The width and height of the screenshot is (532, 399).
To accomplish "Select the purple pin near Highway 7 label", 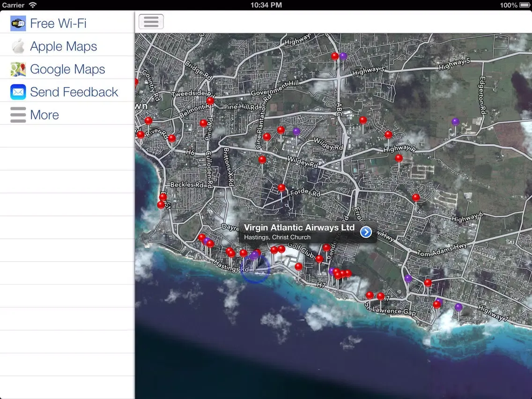I will click(x=458, y=307).
